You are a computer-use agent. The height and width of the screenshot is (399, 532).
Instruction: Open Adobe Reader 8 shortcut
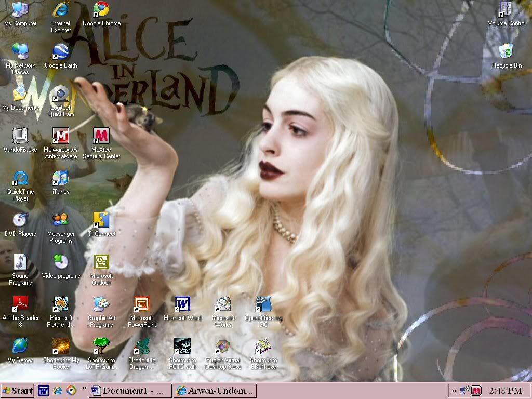(x=20, y=312)
